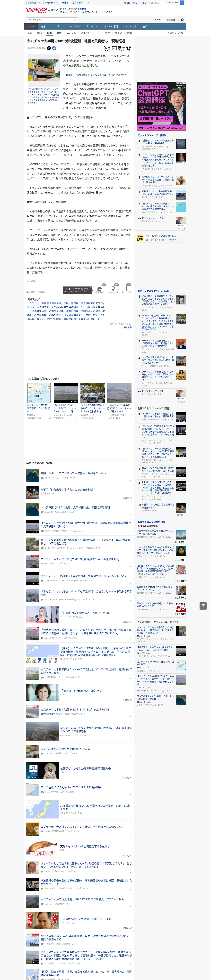Select エキスパート tab
The image size is (210, 980).
point(72,27)
